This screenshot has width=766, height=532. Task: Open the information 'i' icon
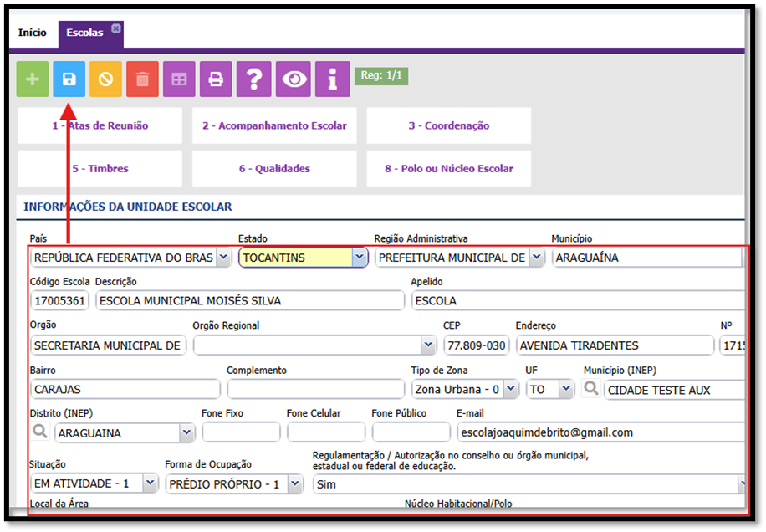pyautogui.click(x=333, y=79)
